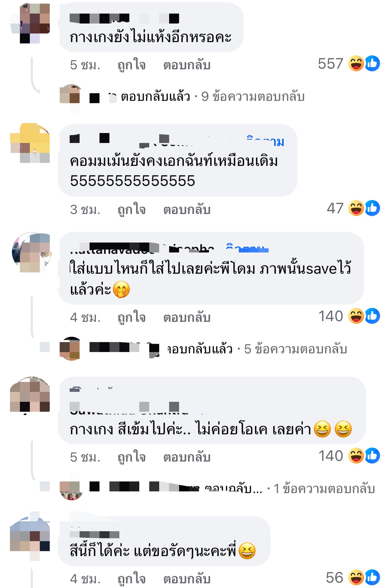Like the comment 'สีนี้ก็ได้ค่ะ แต่ขอรัดๆนะคะพี่'

coord(132,579)
